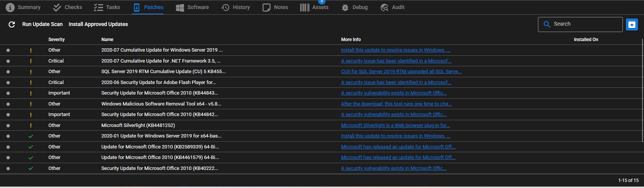Click green checkmark on KB2589339 Office 2010 row

pos(31,147)
